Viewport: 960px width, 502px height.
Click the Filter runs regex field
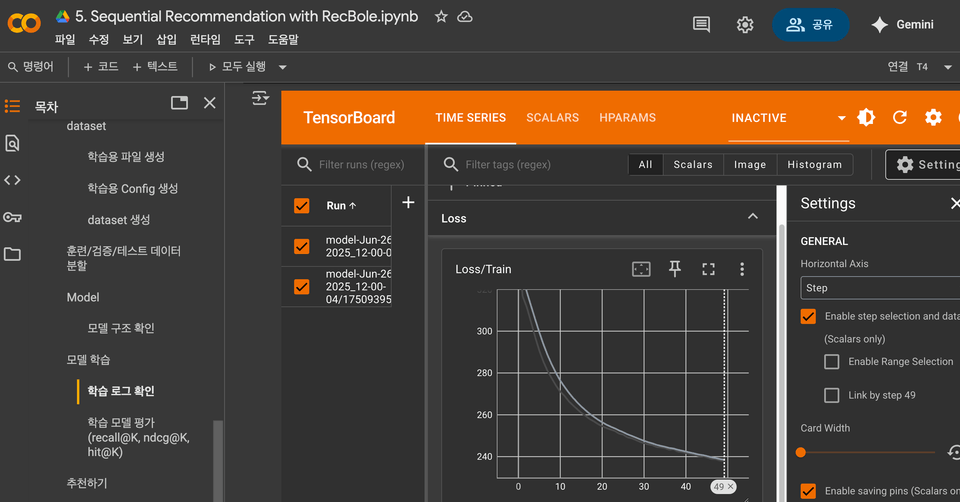[x=361, y=165]
